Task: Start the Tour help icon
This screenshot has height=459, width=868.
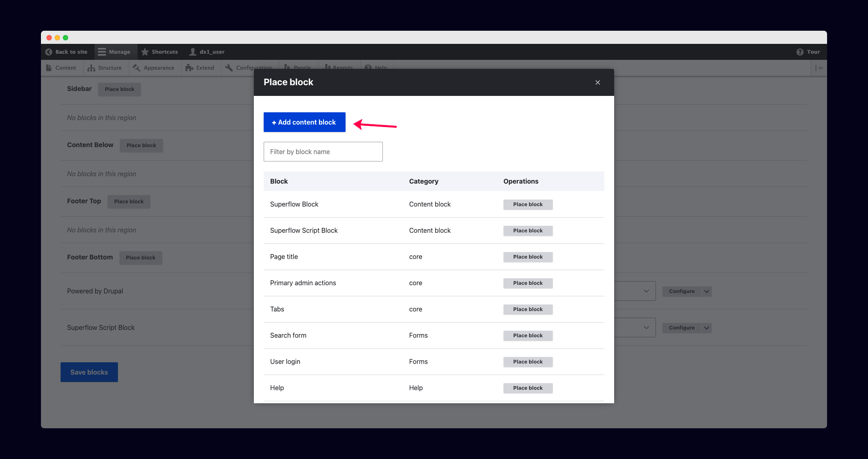Action: 800,52
